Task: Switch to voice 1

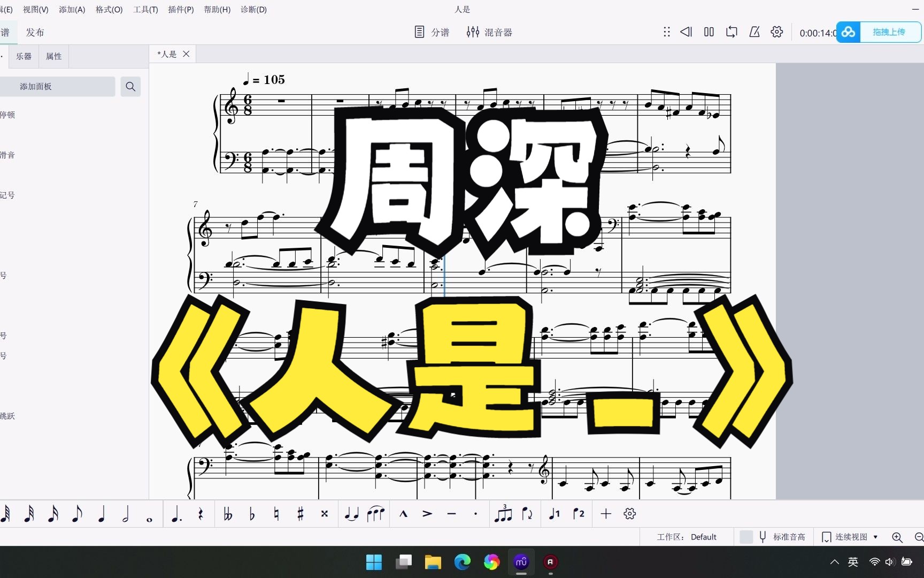Action: 555,514
